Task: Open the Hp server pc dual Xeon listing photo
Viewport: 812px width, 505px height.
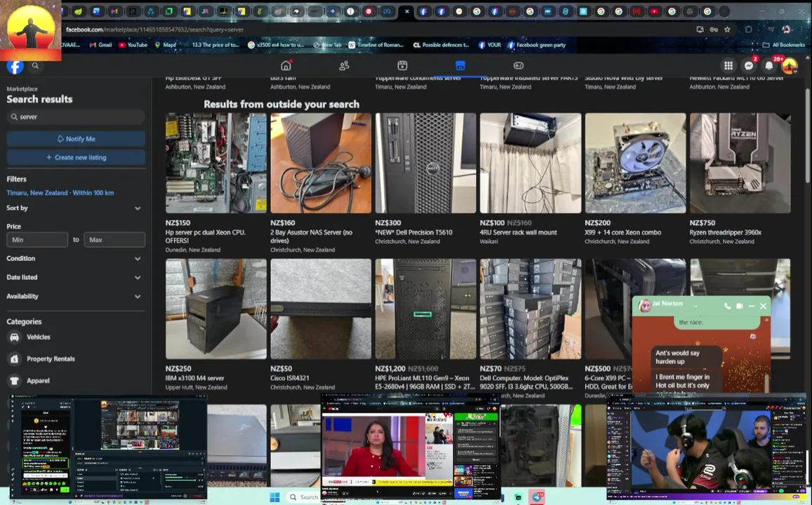Action: (216, 163)
